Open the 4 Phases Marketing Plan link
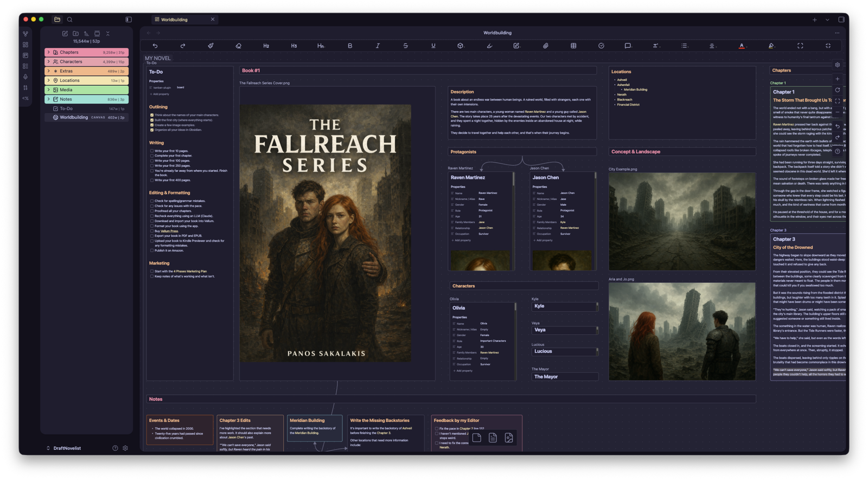 [x=190, y=271]
